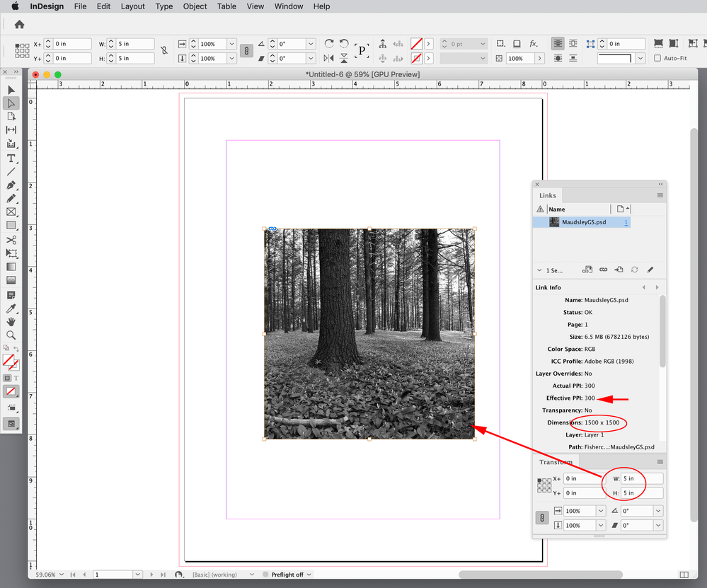707x588 pixels.
Task: Click the Transform panel W width field
Action: [x=642, y=478]
